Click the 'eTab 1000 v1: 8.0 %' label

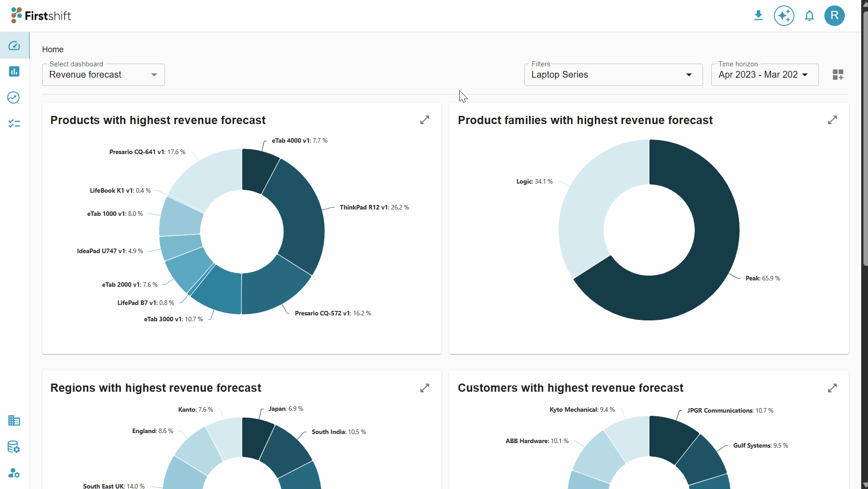(x=115, y=214)
